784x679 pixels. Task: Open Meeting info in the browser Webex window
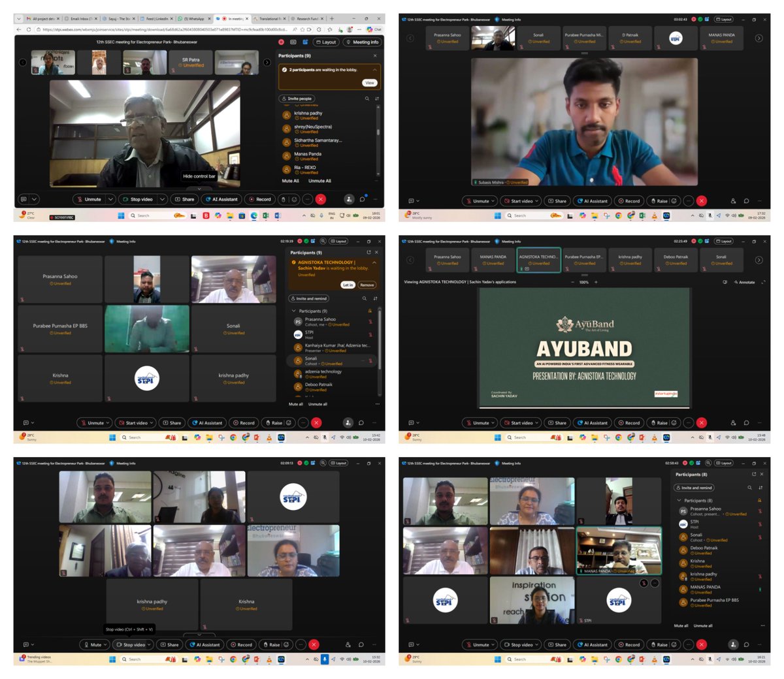363,42
